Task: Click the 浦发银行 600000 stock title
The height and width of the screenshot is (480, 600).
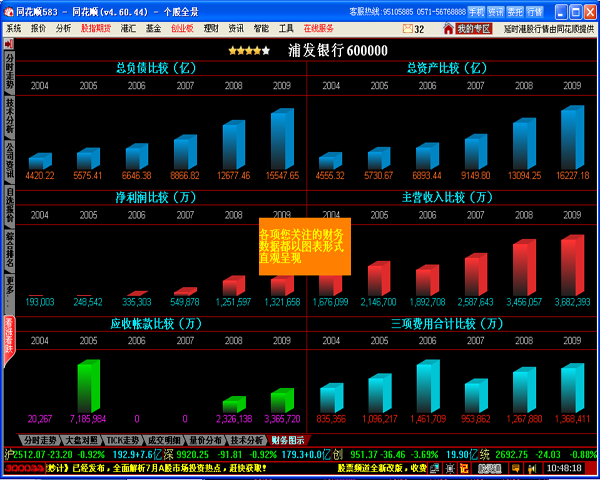Action: [338, 51]
